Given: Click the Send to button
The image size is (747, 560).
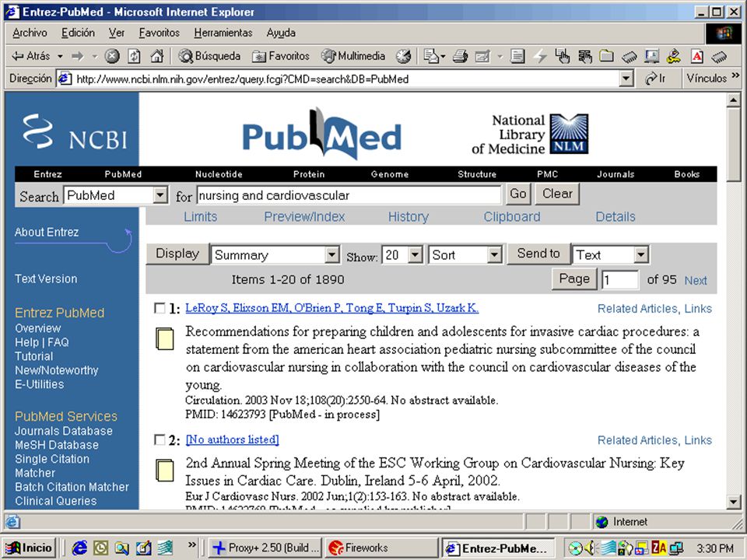Looking at the screenshot, I should [538, 254].
